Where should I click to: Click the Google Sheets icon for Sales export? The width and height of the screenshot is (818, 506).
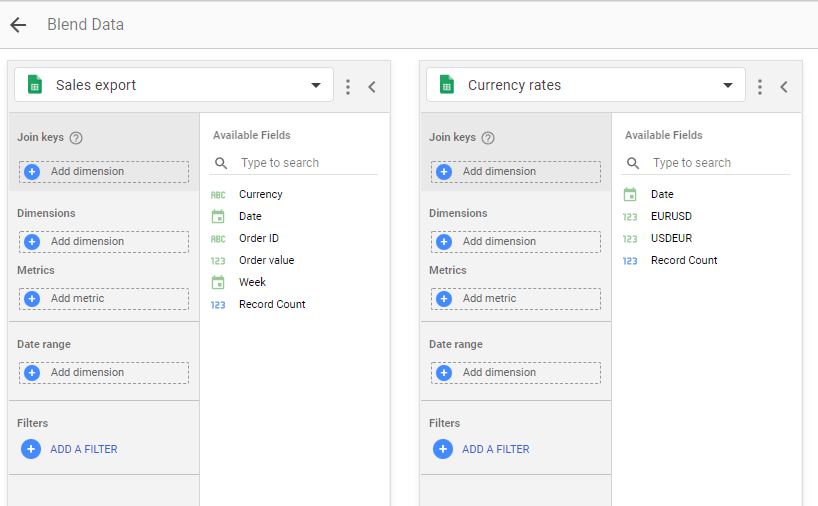coord(35,85)
